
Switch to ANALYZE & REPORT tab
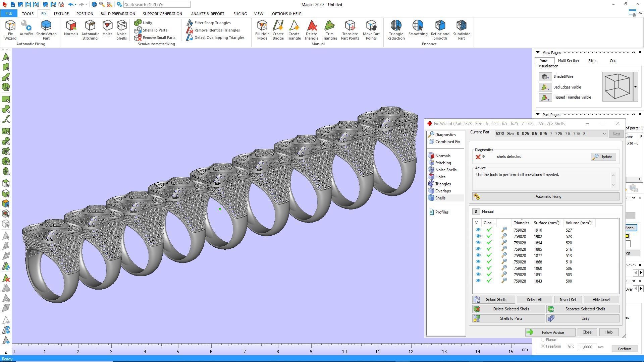tap(208, 14)
